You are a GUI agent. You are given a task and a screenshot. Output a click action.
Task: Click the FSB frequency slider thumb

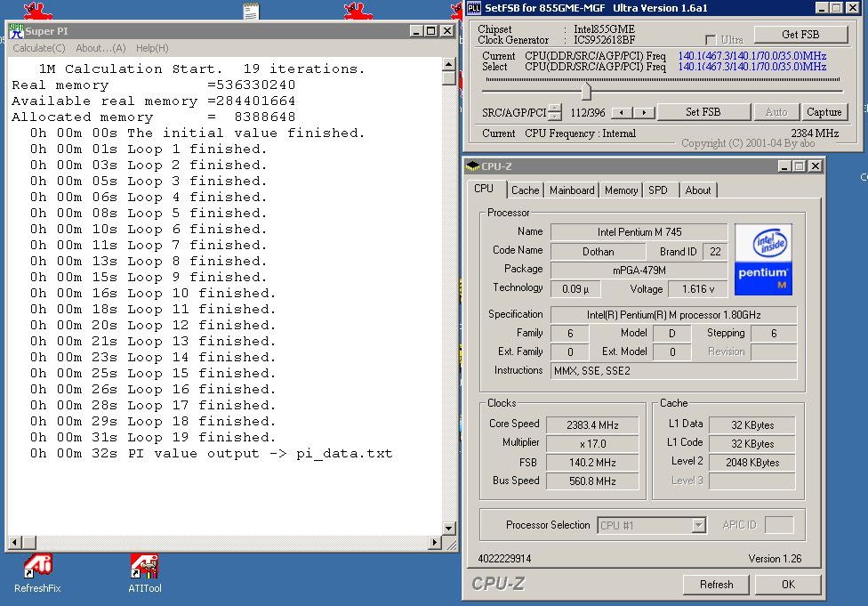tap(586, 90)
